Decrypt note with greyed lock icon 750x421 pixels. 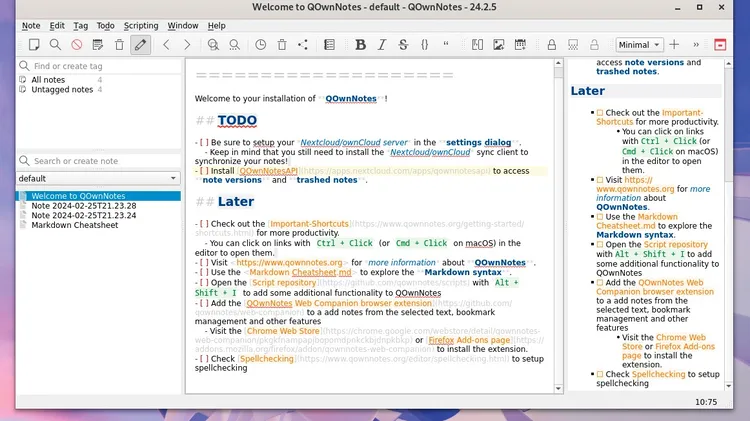tap(594, 45)
